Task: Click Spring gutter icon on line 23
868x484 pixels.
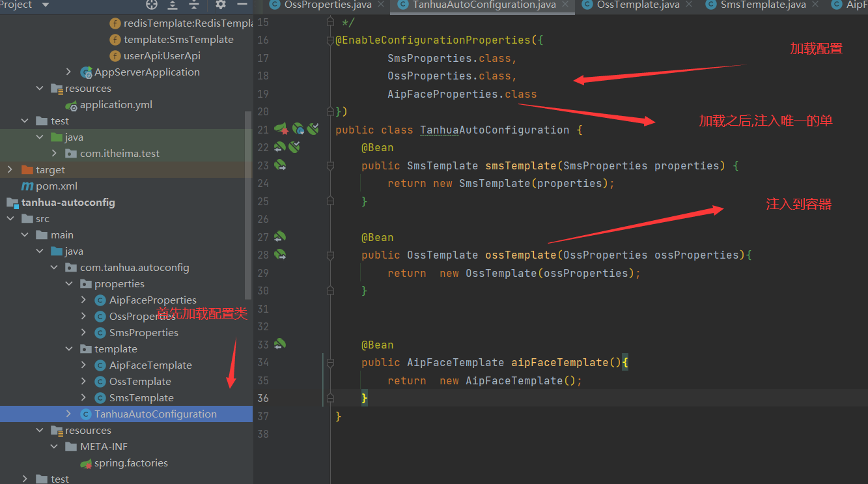Action: click(280, 165)
